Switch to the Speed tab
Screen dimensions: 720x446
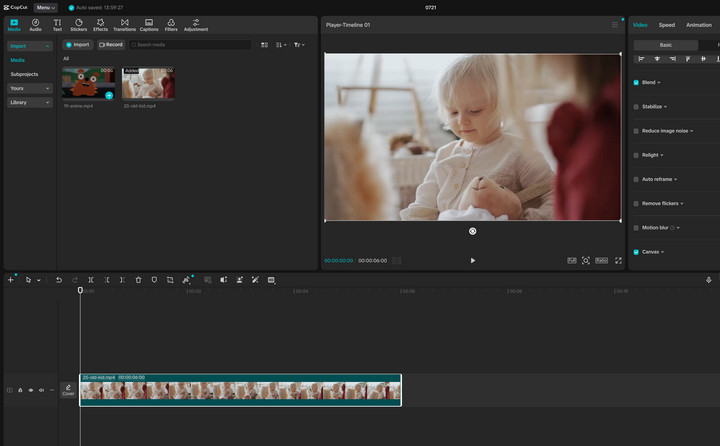coord(667,25)
